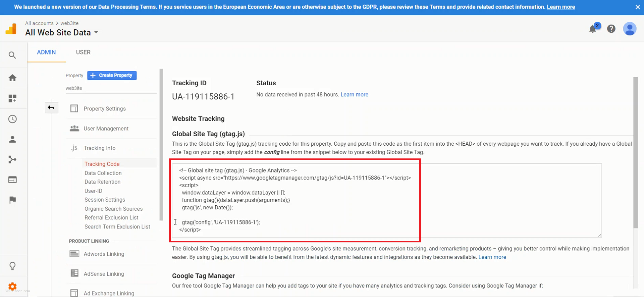Click the AdSense Linking icon

74,273
